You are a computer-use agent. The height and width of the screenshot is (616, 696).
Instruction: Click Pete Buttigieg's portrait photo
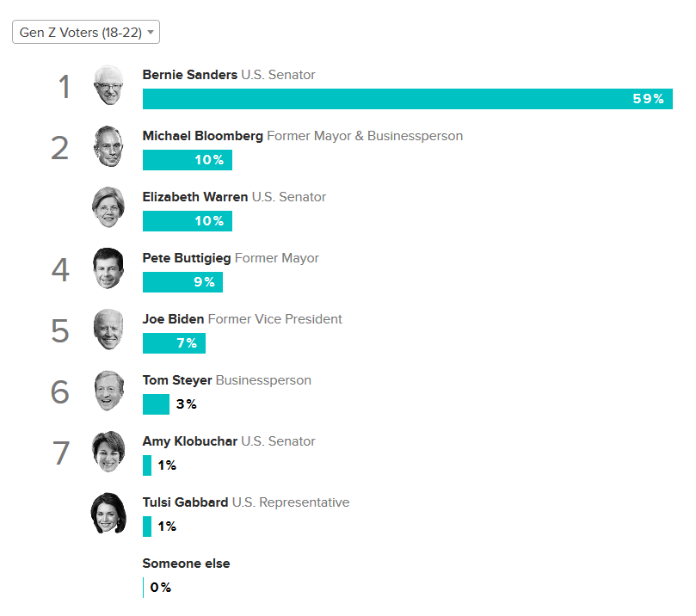click(x=108, y=268)
